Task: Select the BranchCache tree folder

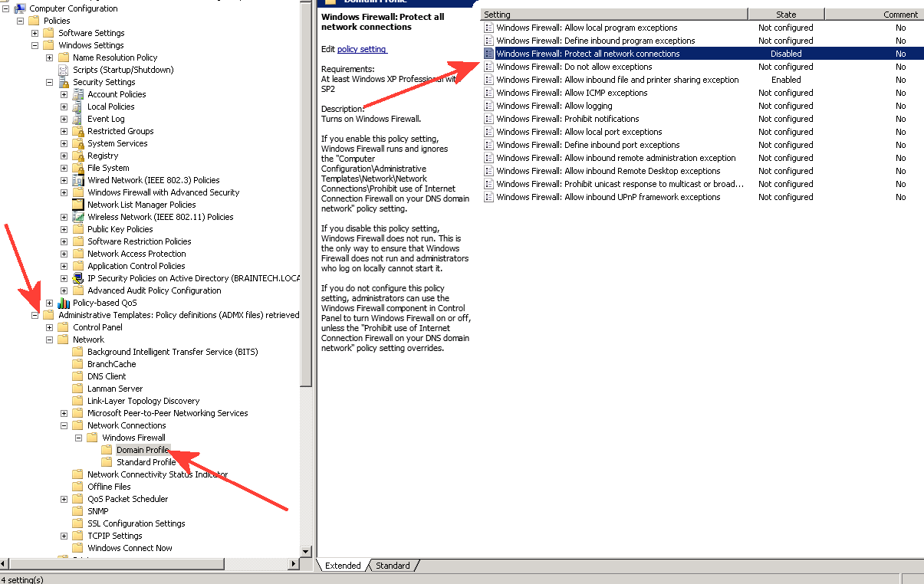Action: 111,364
